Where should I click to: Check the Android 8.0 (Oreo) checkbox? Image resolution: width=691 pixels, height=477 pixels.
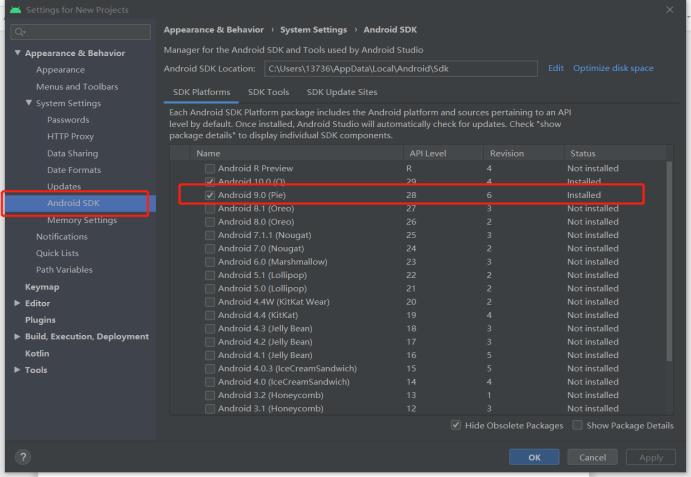210,222
